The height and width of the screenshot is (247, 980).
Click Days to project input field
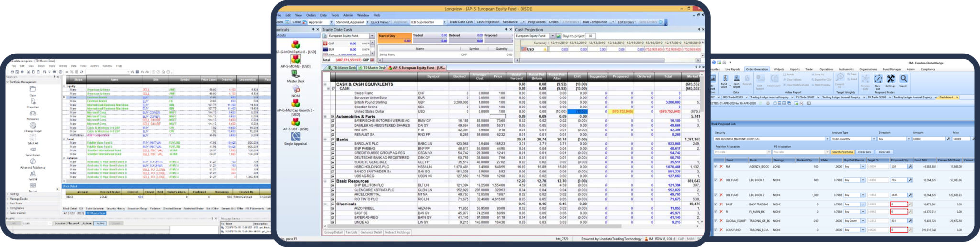tap(590, 36)
